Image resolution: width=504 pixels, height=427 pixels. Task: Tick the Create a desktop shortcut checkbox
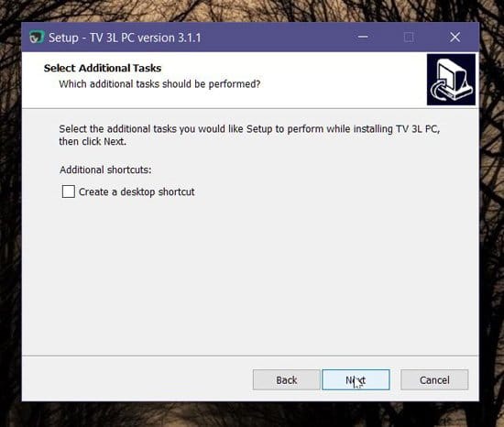69,192
